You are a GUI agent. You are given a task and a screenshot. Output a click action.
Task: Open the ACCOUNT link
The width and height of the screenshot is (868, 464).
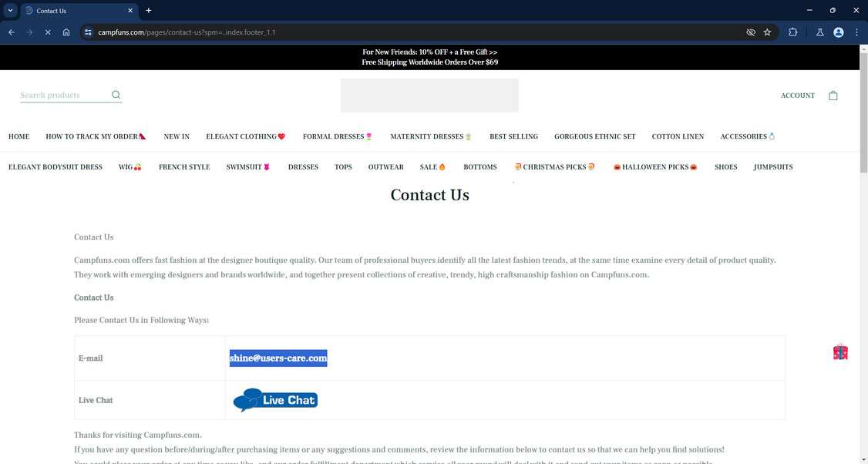point(798,96)
